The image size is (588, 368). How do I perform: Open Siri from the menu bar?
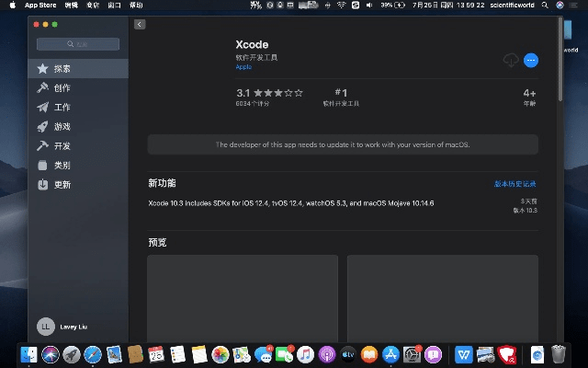pyautogui.click(x=560, y=6)
